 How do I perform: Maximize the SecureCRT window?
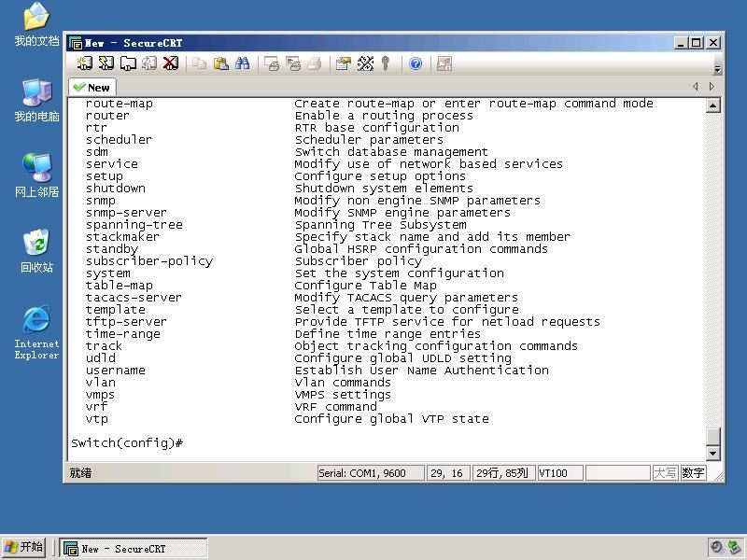tap(697, 43)
